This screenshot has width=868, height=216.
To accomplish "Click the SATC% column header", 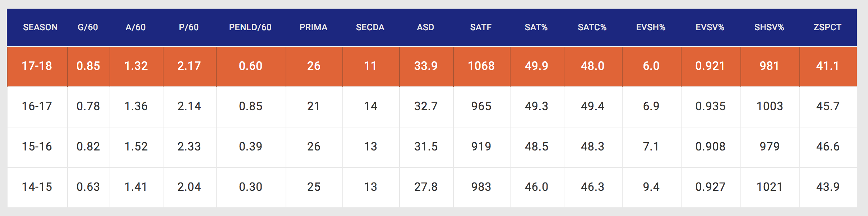I will 592,27.
